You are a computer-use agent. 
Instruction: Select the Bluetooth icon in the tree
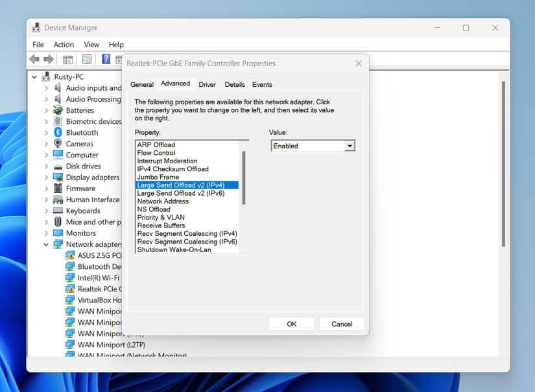click(58, 132)
